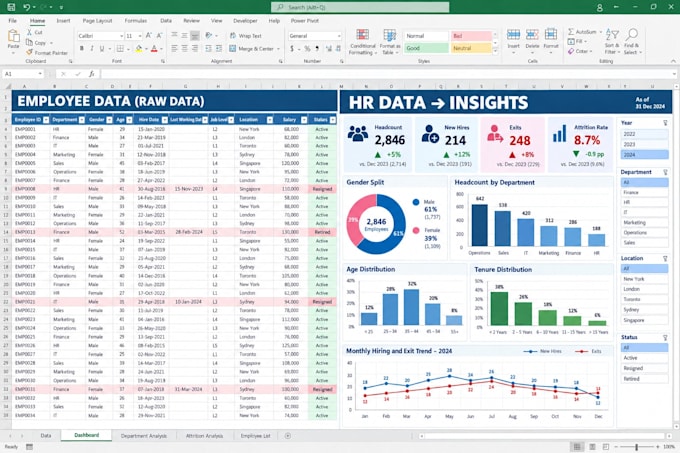
Task: Open Format as Table gallery
Action: (389, 42)
